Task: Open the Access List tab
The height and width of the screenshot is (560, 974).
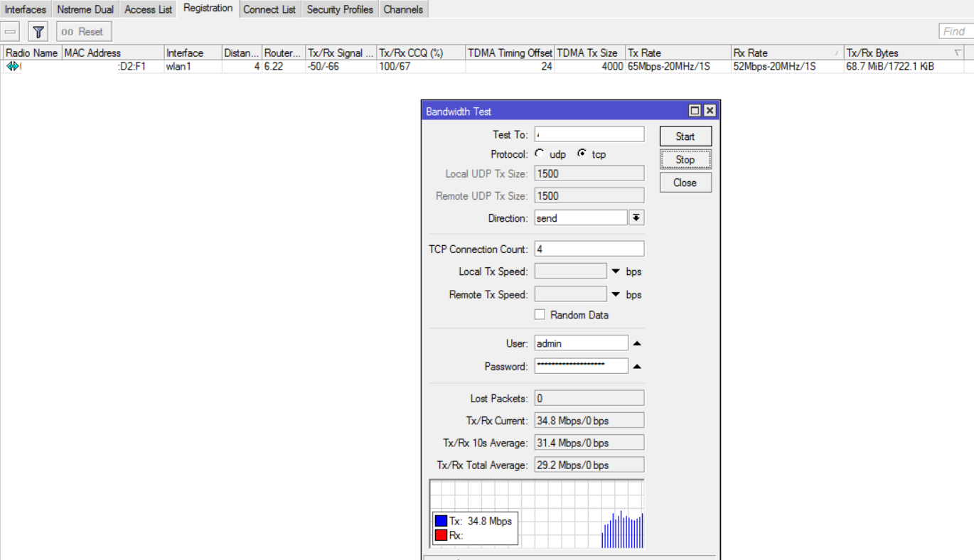Action: tap(148, 9)
